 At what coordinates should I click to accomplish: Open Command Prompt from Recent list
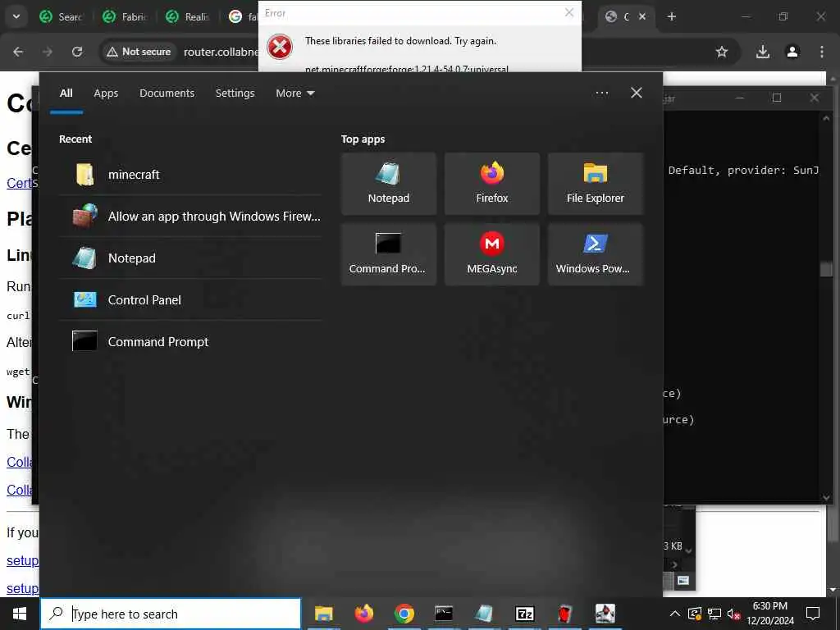coord(190,342)
